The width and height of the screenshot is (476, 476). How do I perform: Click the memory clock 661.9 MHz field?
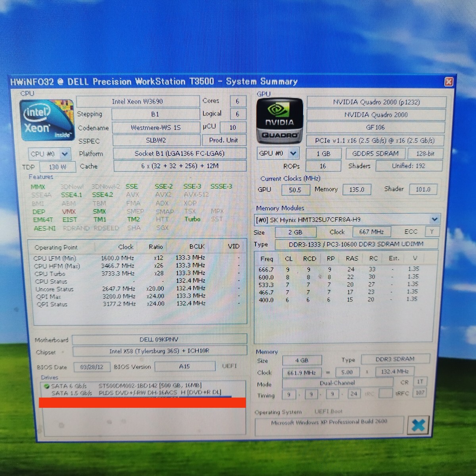(x=301, y=373)
